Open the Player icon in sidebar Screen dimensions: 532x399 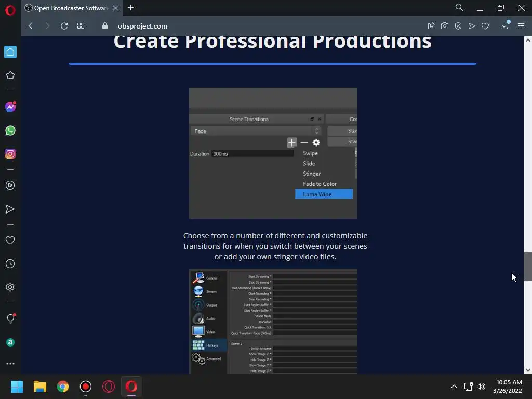coord(10,185)
